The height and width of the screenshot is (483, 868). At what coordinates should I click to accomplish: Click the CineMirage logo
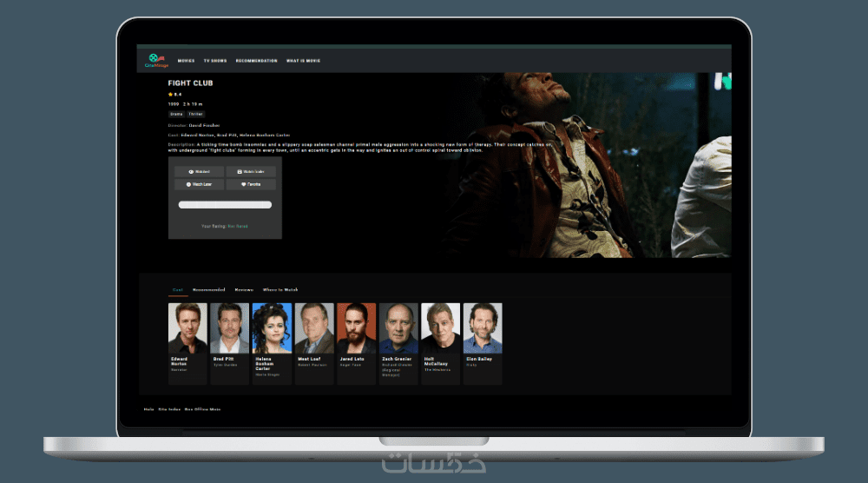(x=156, y=61)
